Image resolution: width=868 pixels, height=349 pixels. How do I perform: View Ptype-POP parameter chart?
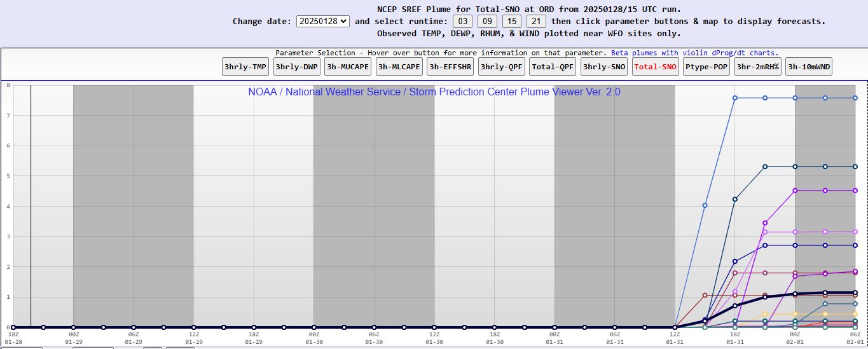tap(707, 66)
